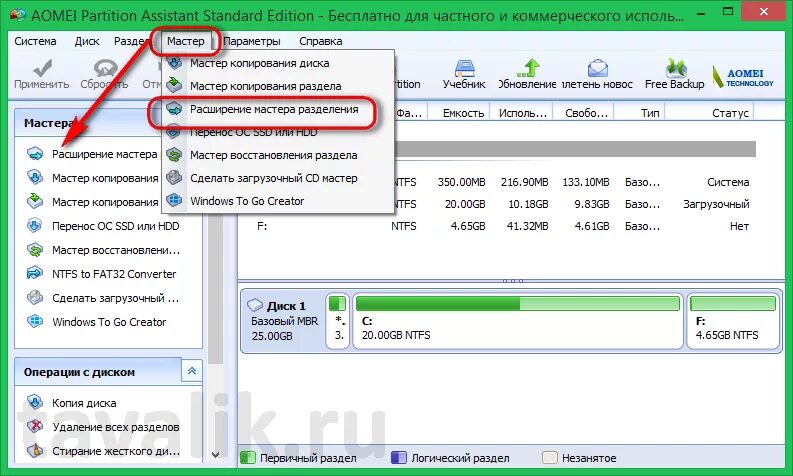This screenshot has width=793, height=476.
Task: Click the Копия диска icon
Action: click(35, 402)
